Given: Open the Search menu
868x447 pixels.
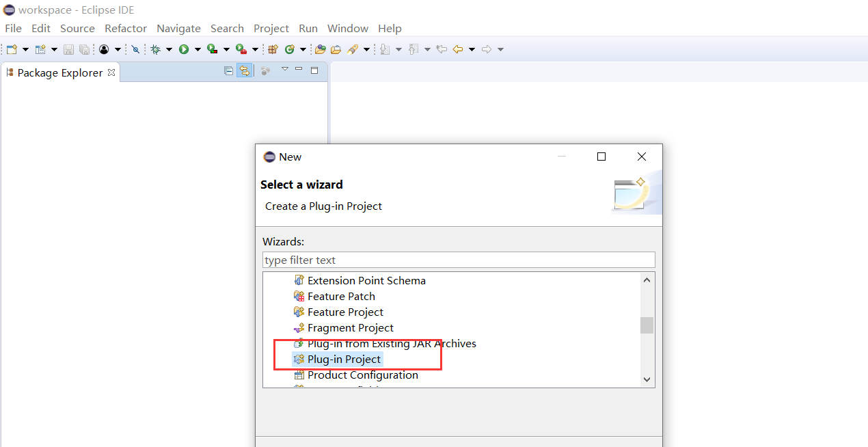Looking at the screenshot, I should 227,28.
